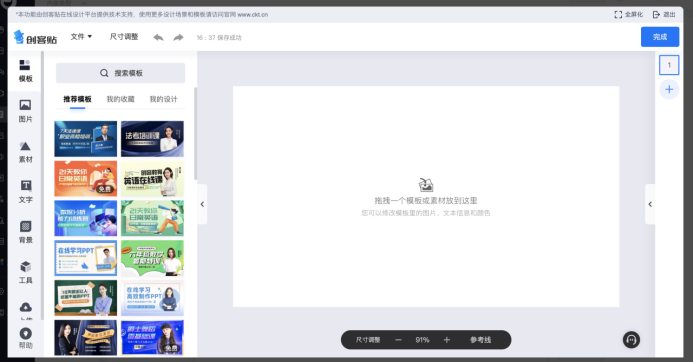Select the 7天法律课 职业资格培训 template
693x362 pixels.
pos(86,139)
